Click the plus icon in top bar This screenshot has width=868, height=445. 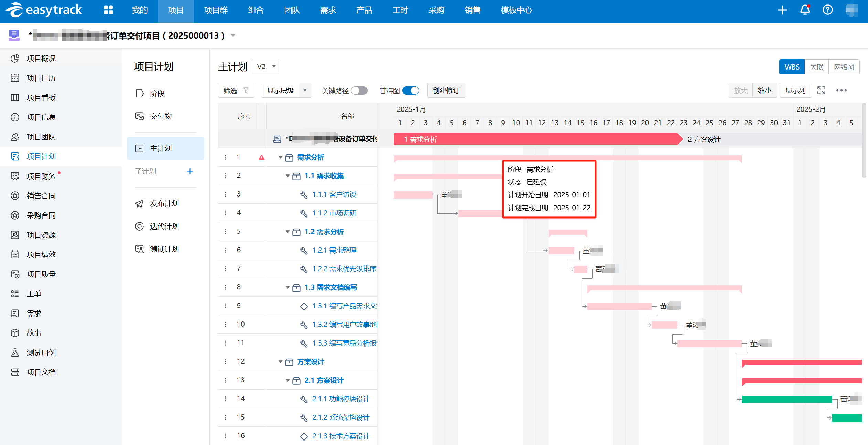tap(782, 10)
